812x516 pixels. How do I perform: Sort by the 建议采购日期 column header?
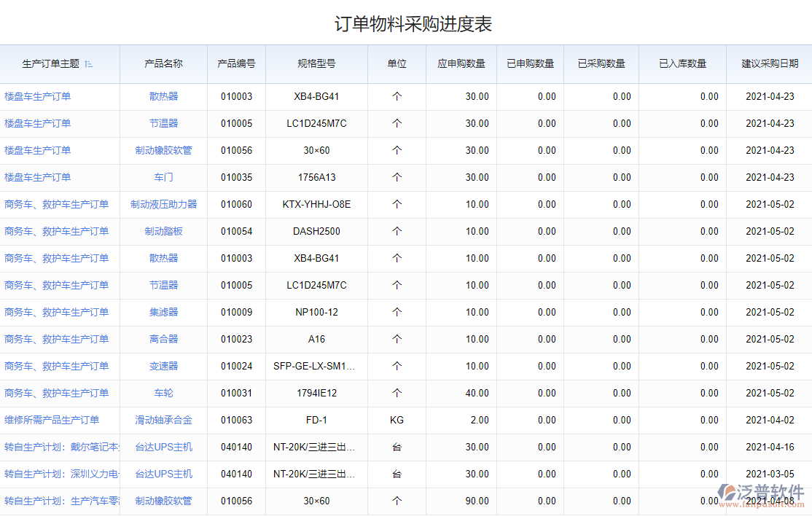pos(769,63)
